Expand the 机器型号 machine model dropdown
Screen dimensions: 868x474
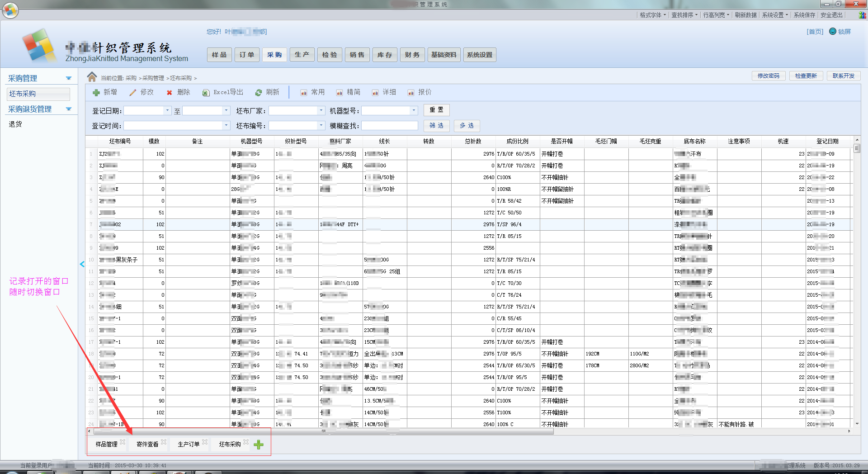pos(414,110)
